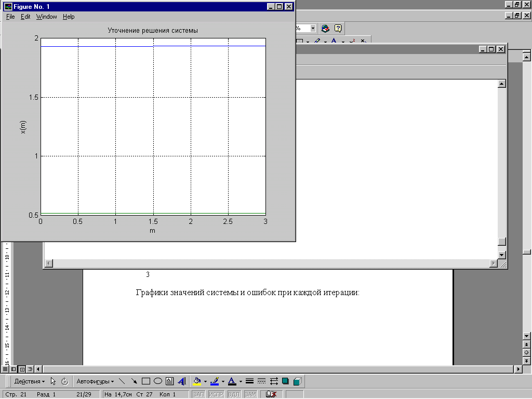This screenshot has height=399, width=532.
Task: Click inner window vertical scroll down arrow
Action: (502, 255)
